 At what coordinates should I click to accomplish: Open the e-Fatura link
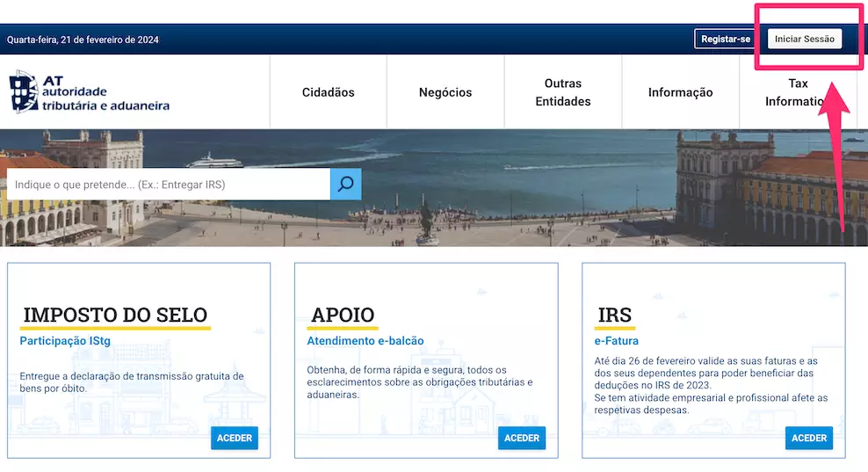tap(617, 341)
